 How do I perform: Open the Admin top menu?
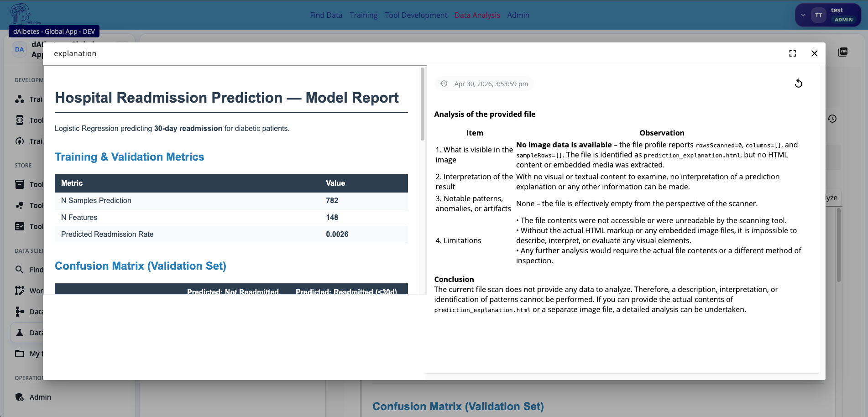[x=518, y=15]
